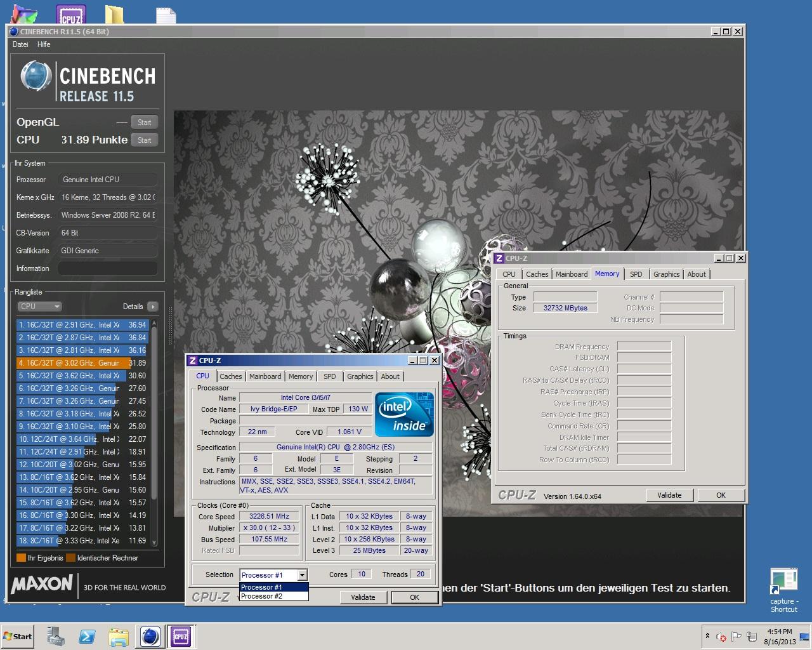Click the front CPU-Z title bar icon
Screen dimensions: 812x650
(x=193, y=361)
